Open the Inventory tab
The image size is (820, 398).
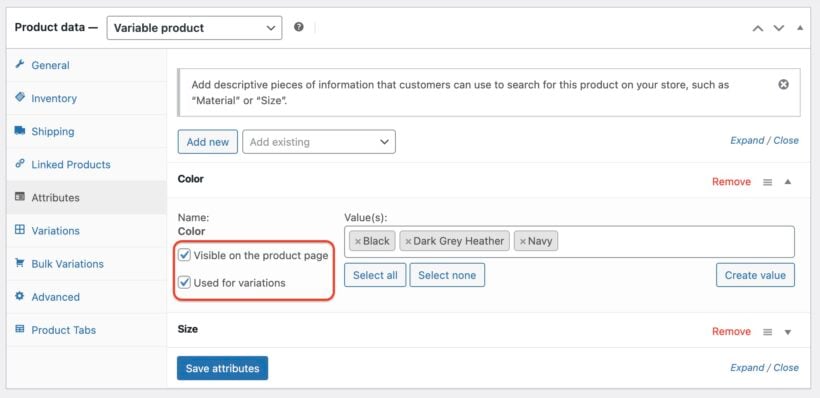(x=54, y=98)
